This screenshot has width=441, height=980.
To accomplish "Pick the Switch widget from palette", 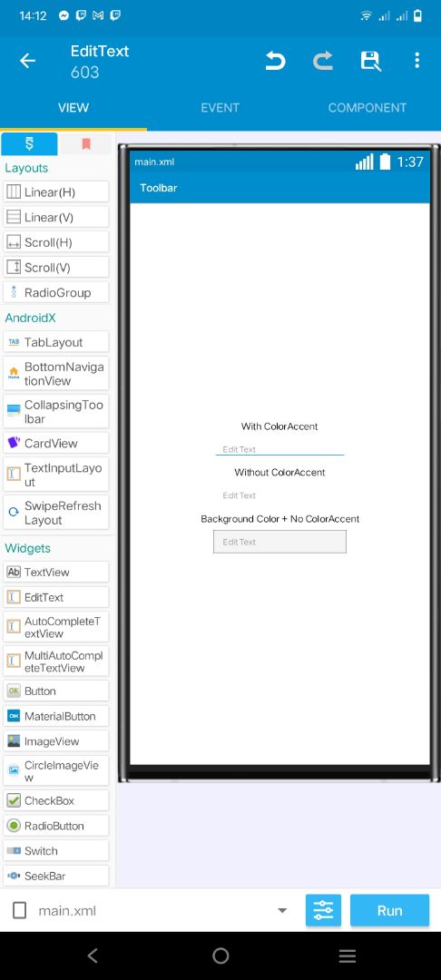I will pyautogui.click(x=56, y=850).
